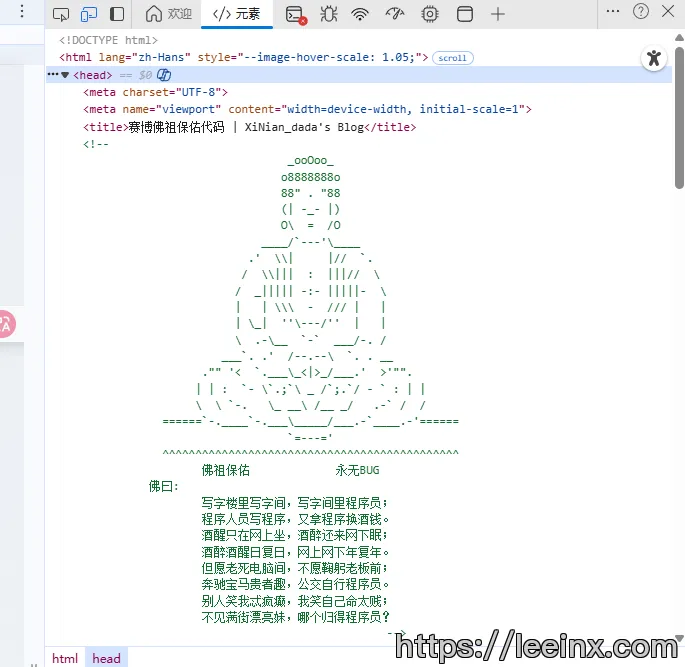Click the accessibility icon on the right
This screenshot has width=685, height=667.
click(654, 58)
